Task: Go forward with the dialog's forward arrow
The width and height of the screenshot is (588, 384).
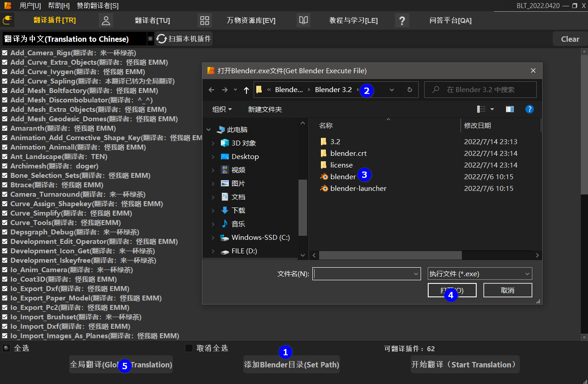Action: (224, 90)
